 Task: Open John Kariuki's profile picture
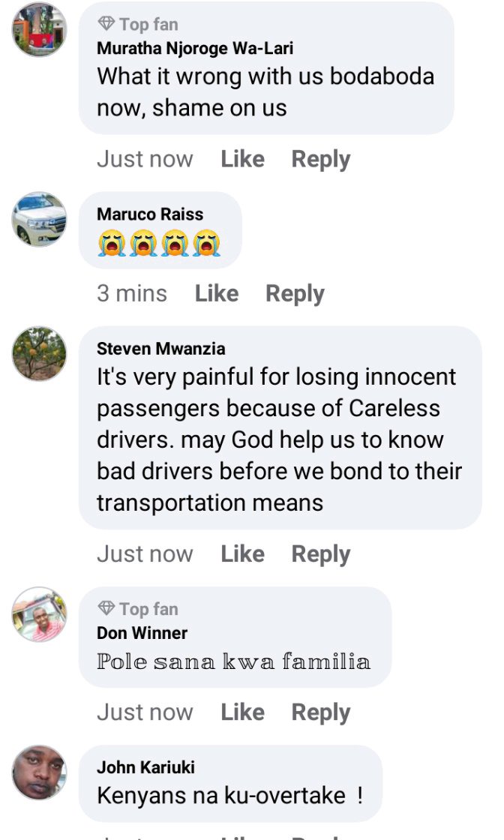[x=39, y=772]
